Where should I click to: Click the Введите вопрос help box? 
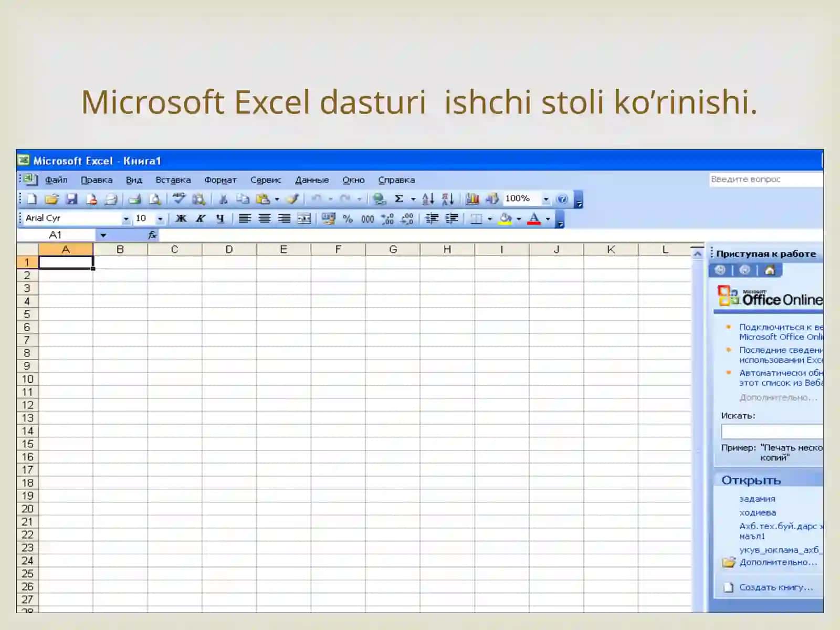[766, 179]
